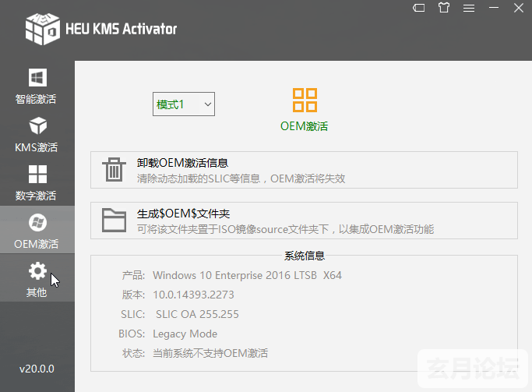This screenshot has width=532, height=392.
Task: Select BIOS value Legacy Mode
Action: [185, 334]
